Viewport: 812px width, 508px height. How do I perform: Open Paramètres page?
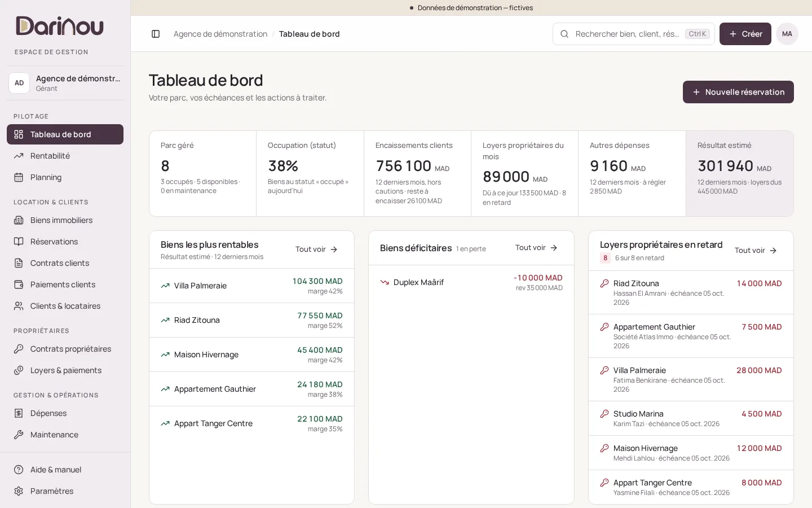[65, 491]
